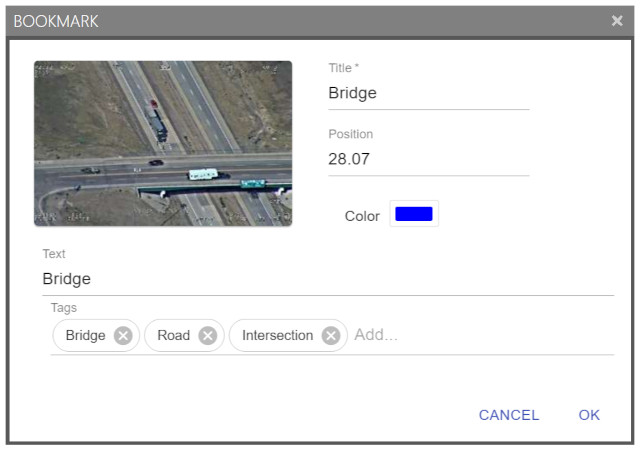Close the Bookmark dialog with X
The width and height of the screenshot is (640, 451).
(x=617, y=21)
